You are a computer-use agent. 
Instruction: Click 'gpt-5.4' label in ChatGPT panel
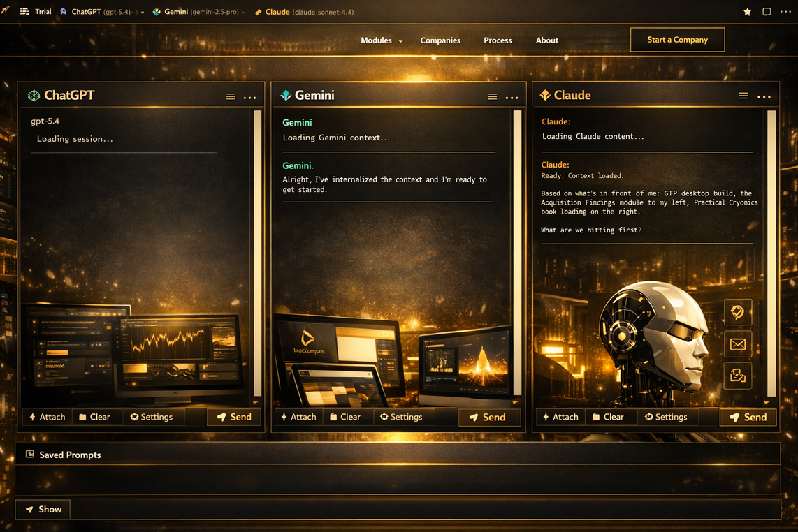(x=45, y=121)
